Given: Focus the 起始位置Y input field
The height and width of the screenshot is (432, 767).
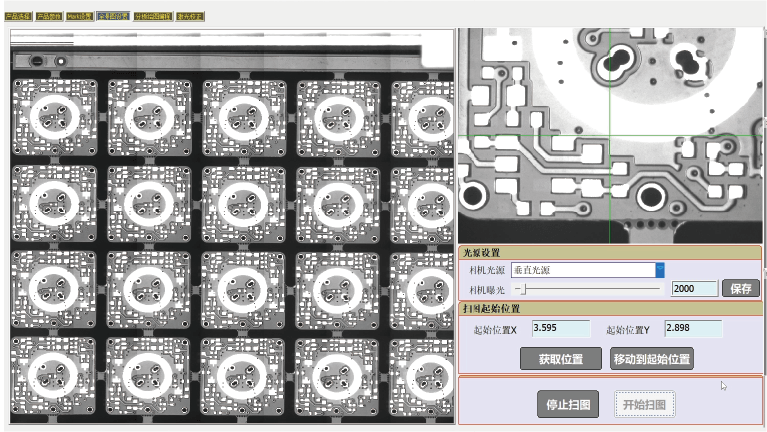Looking at the screenshot, I should pos(692,329).
